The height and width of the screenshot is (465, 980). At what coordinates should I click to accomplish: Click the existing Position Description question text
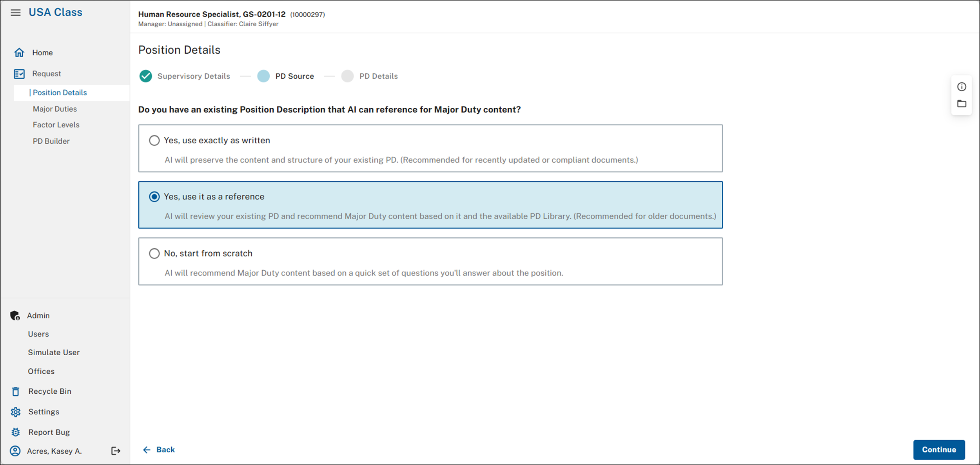(329, 110)
